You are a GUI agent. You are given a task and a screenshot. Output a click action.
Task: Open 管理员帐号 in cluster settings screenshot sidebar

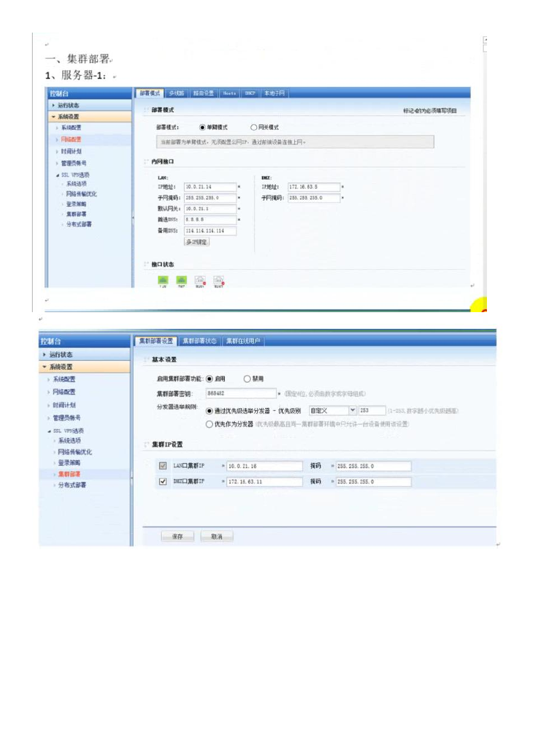tap(66, 418)
